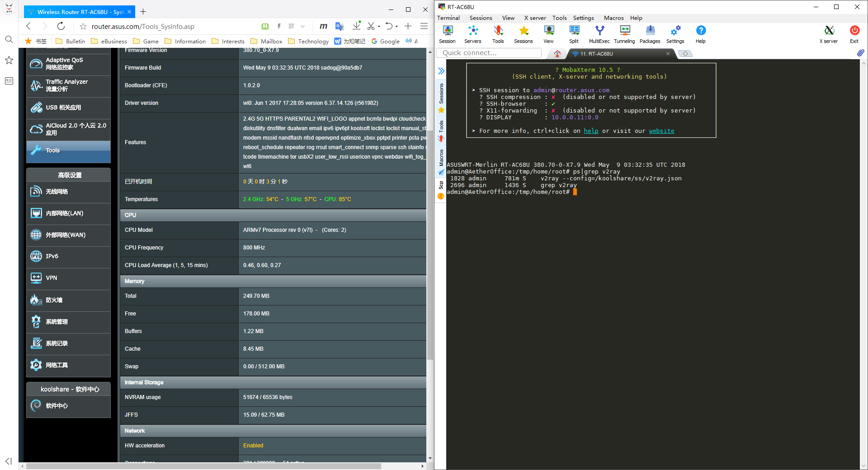Select Tools in router sidebar

68,151
